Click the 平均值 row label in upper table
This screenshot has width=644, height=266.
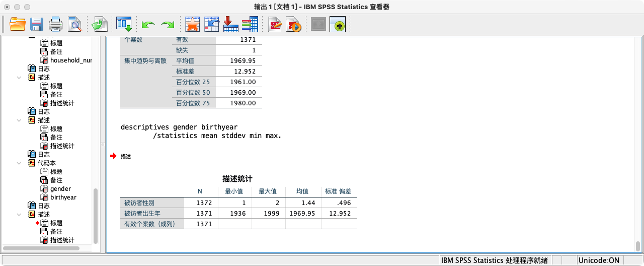coord(184,60)
